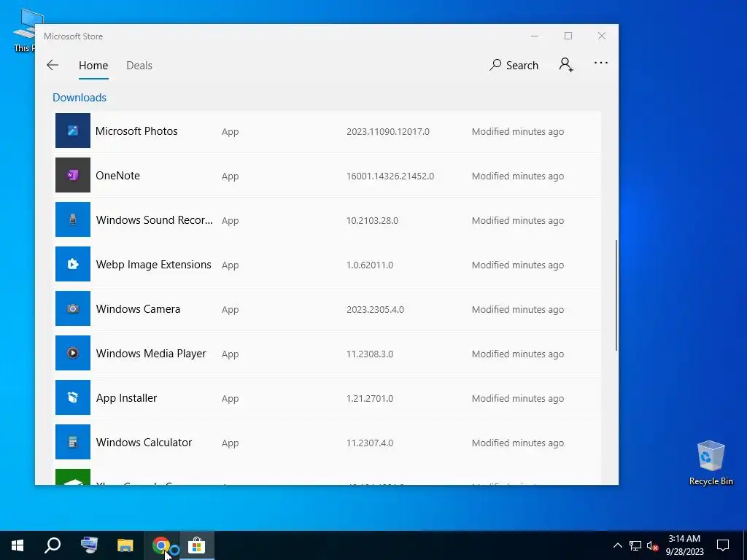Click the Webp Image Extensions icon
Viewport: 747px width, 560px height.
pyautogui.click(x=73, y=264)
